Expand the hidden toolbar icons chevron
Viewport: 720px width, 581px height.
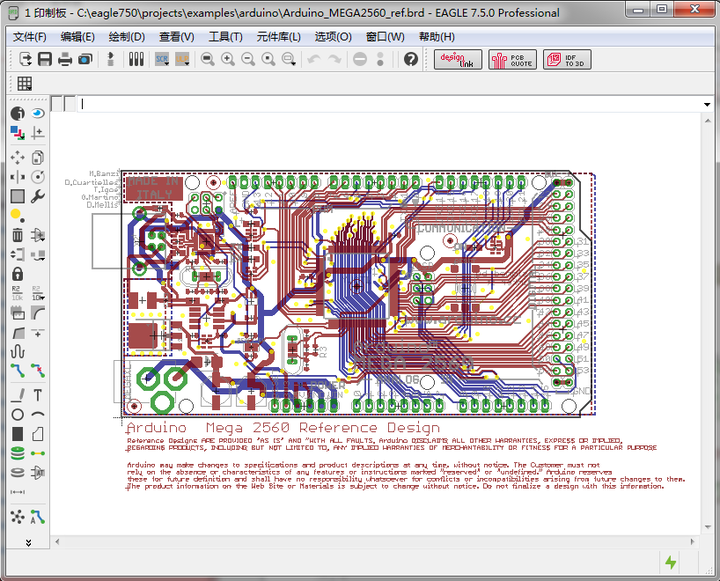point(28,542)
